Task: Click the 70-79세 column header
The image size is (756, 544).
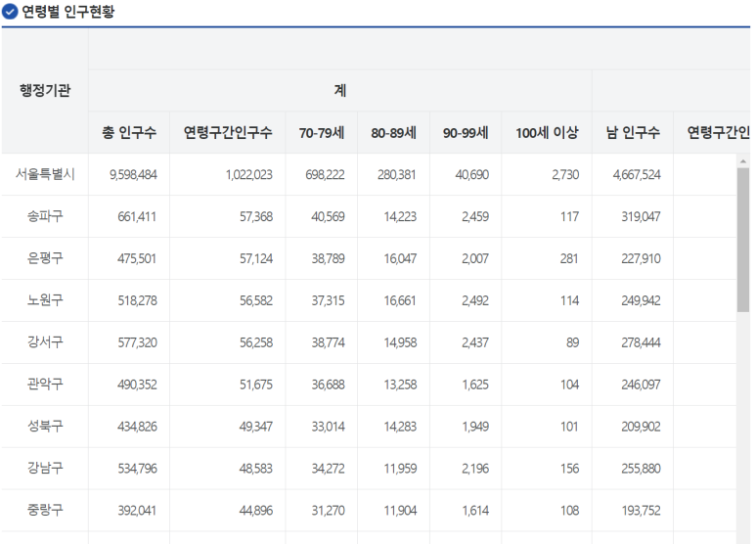Action: click(322, 133)
